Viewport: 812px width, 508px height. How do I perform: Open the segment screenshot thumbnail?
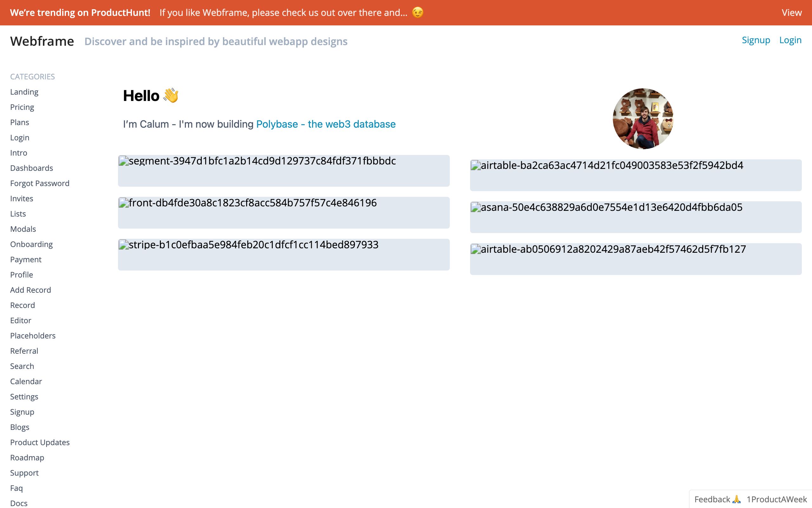click(x=284, y=171)
